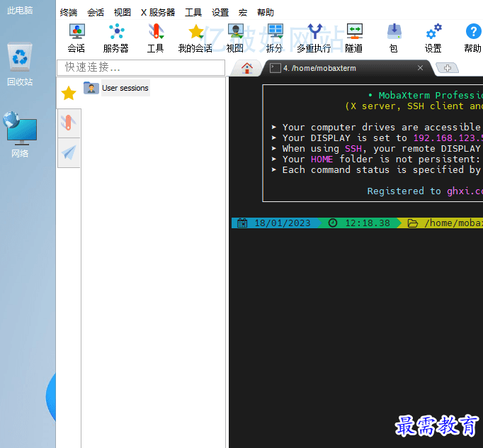Select the sessions star sidebar tab
Viewport: 483px width, 448px height.
[x=69, y=93]
